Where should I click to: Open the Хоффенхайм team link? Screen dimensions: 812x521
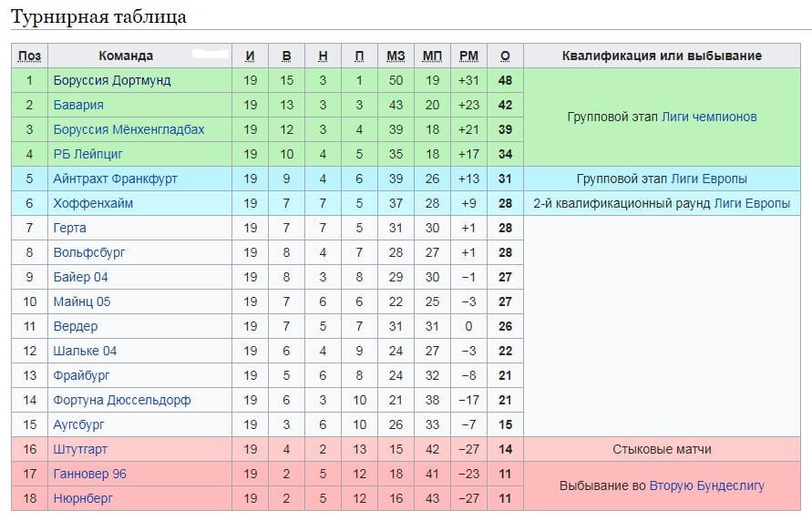pyautogui.click(x=93, y=203)
